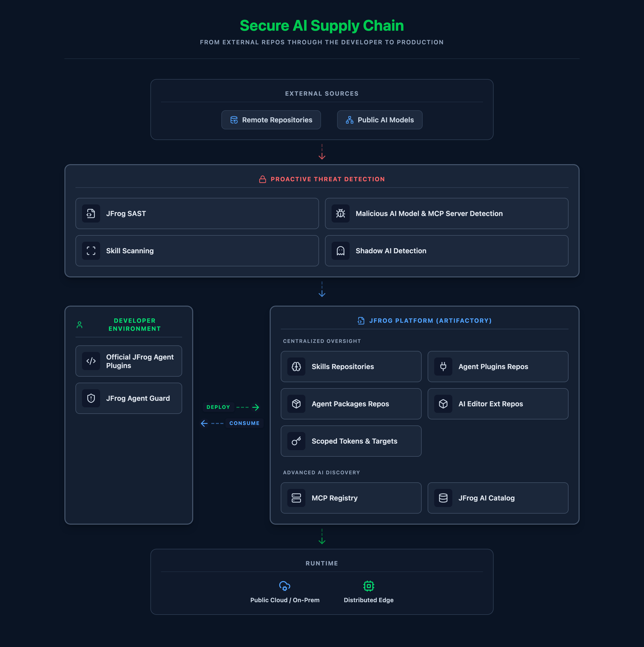Screen dimensions: 644x647
Task: Click the lock icon beside Proactive Threat Detection
Action: (x=263, y=179)
